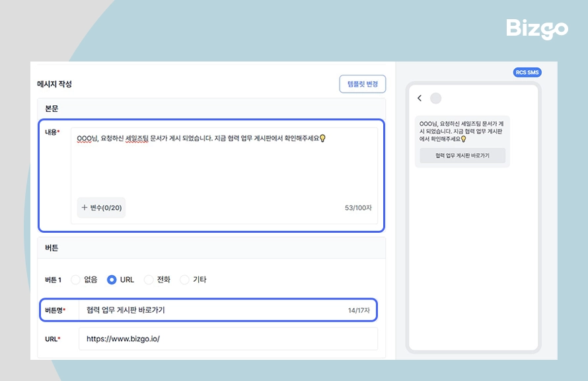This screenshot has width=588, height=381.
Task: Click the 버튼명 input field
Action: click(228, 310)
